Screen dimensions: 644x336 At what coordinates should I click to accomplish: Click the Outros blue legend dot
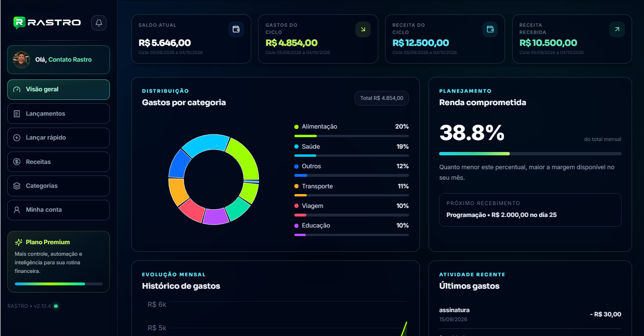pyautogui.click(x=297, y=166)
